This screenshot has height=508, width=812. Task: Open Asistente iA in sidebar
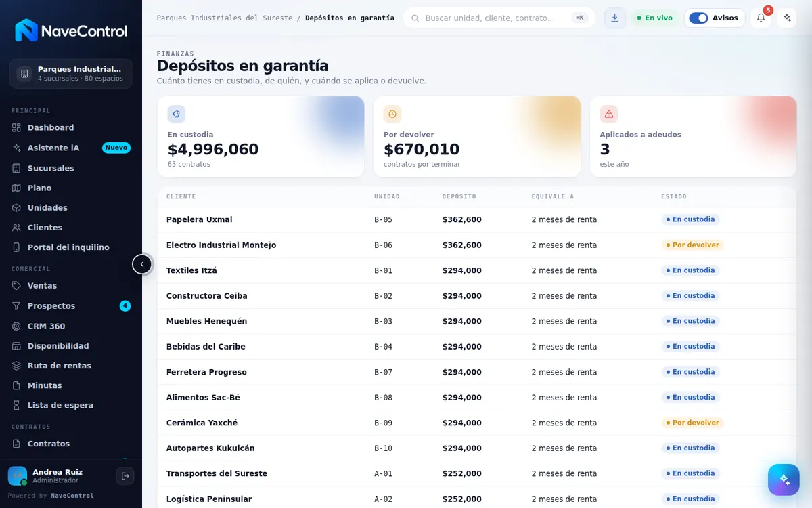tap(71, 148)
